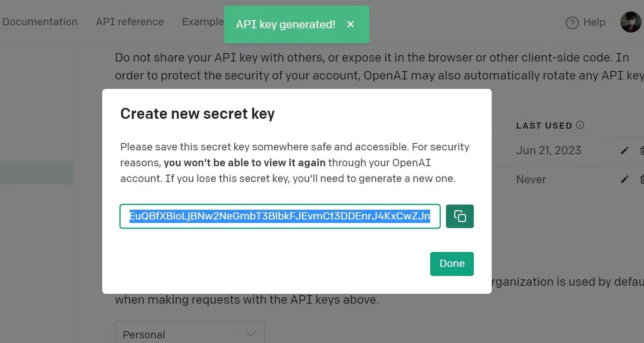Edit the key that was never used

click(625, 179)
